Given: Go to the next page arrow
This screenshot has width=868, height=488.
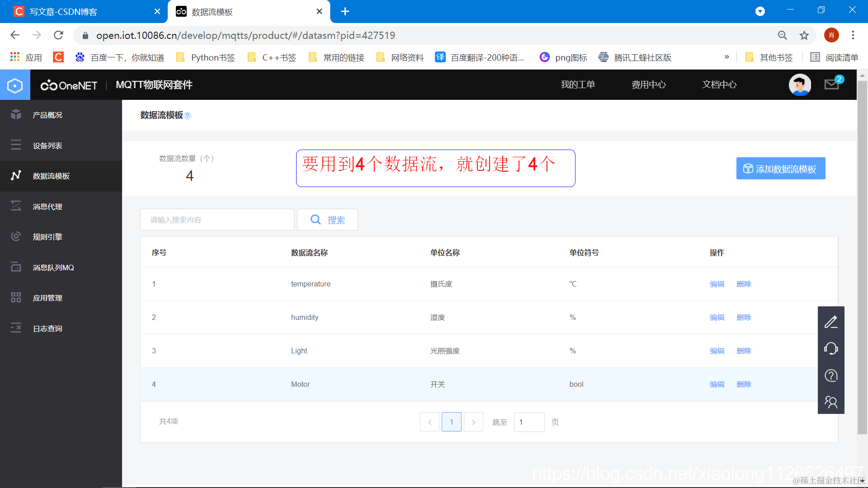Looking at the screenshot, I should tap(473, 422).
